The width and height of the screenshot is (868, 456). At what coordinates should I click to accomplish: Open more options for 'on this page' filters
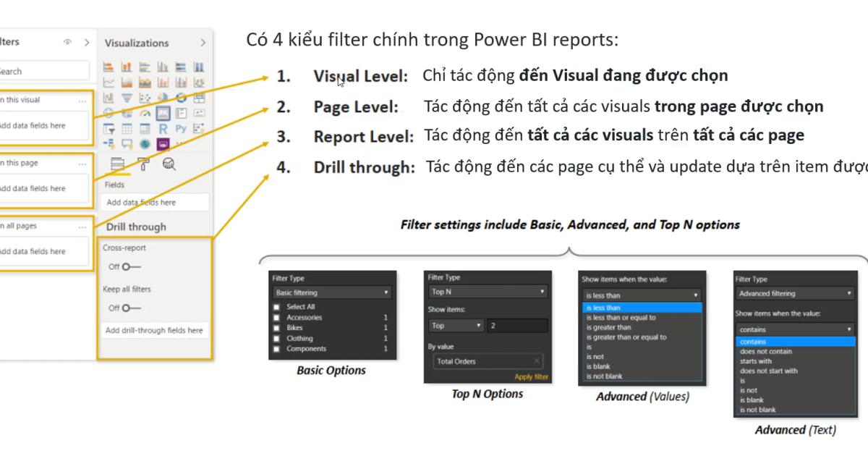pyautogui.click(x=82, y=164)
